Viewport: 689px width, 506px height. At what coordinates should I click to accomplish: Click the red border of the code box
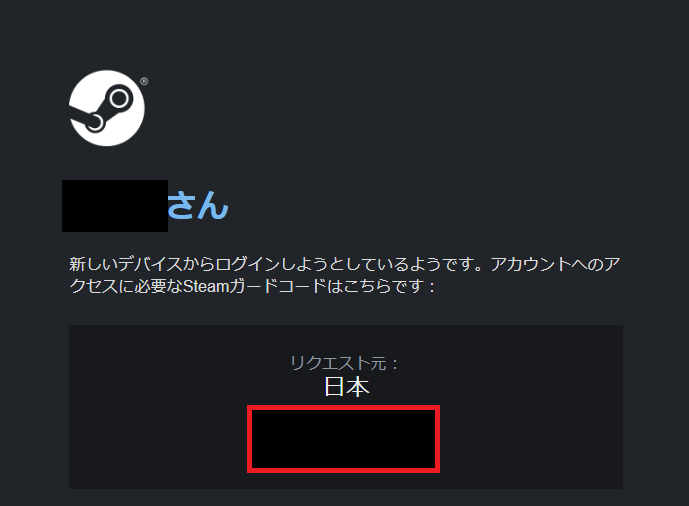344,407
